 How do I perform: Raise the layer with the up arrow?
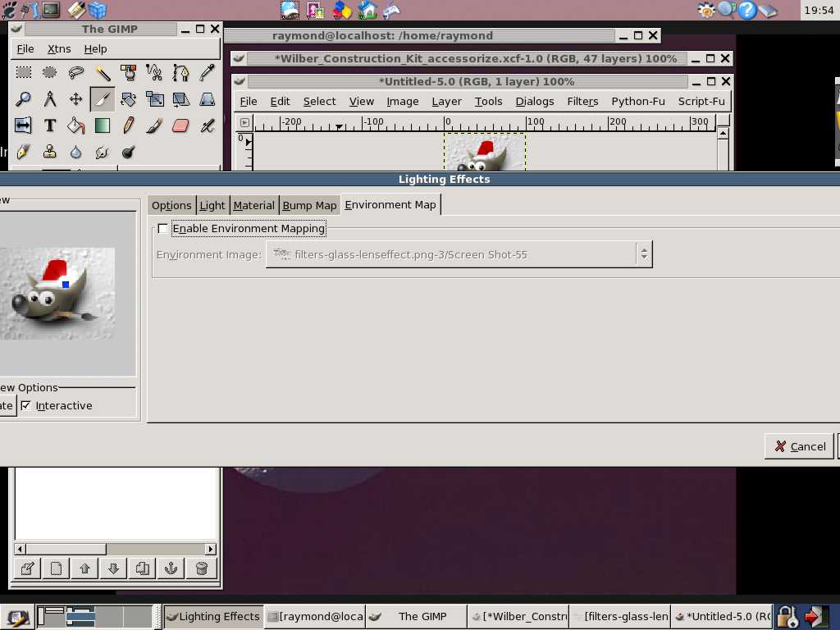pyautogui.click(x=84, y=568)
